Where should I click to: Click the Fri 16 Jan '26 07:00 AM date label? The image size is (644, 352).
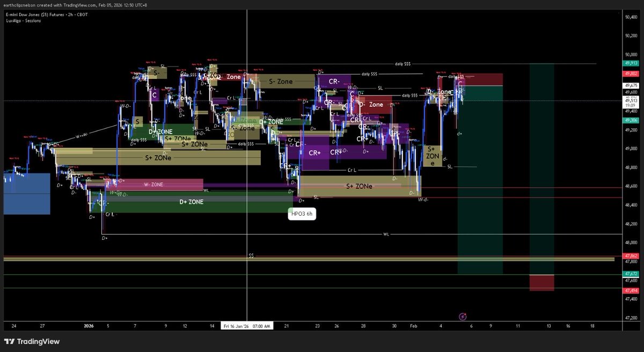(246, 326)
